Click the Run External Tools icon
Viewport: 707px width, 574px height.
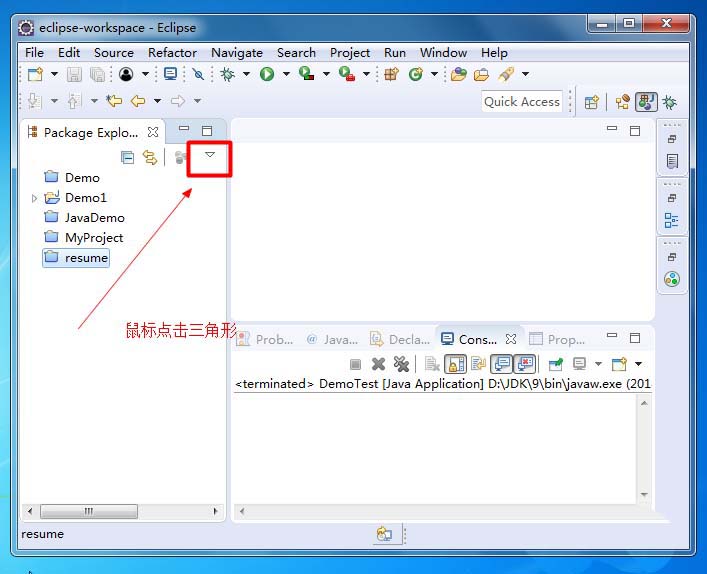point(347,74)
